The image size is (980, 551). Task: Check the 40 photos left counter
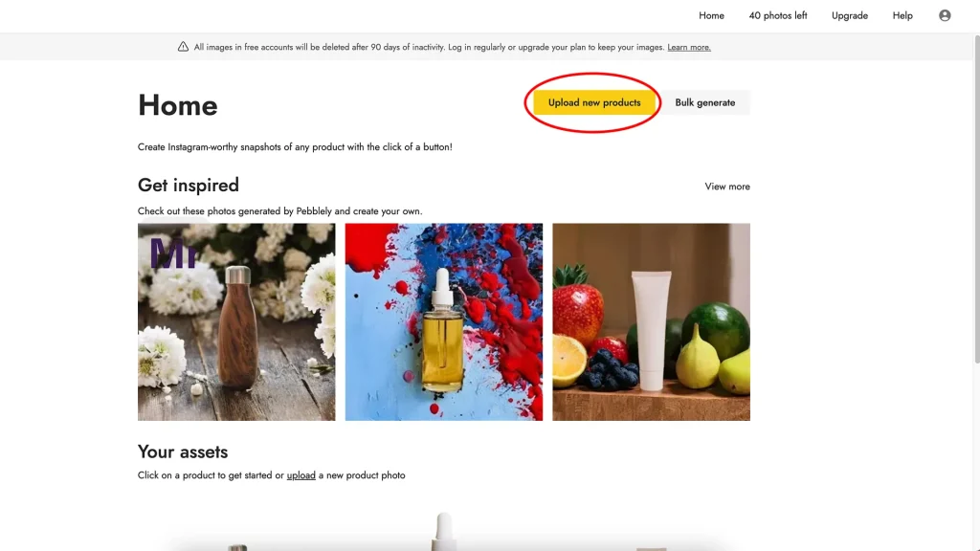[777, 15]
